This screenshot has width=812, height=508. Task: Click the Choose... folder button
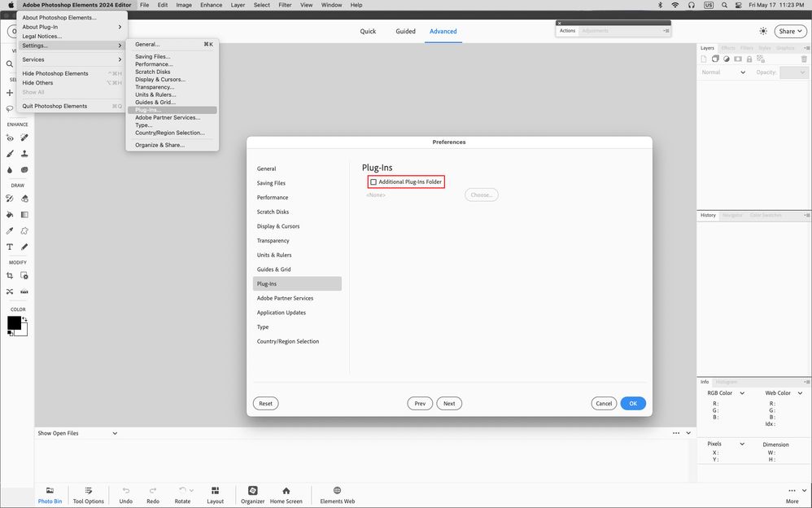point(482,195)
